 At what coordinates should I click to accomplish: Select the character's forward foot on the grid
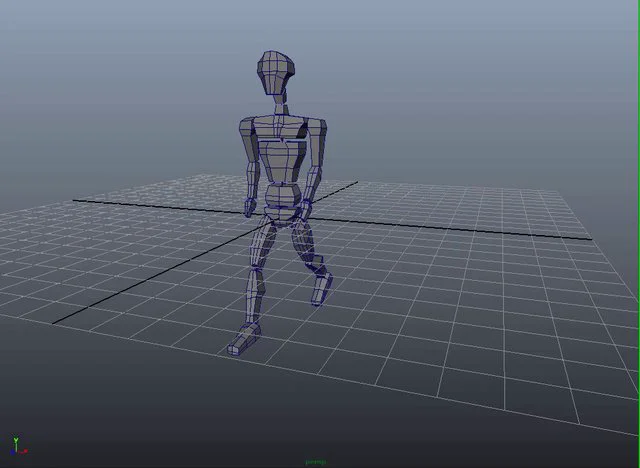point(244,339)
